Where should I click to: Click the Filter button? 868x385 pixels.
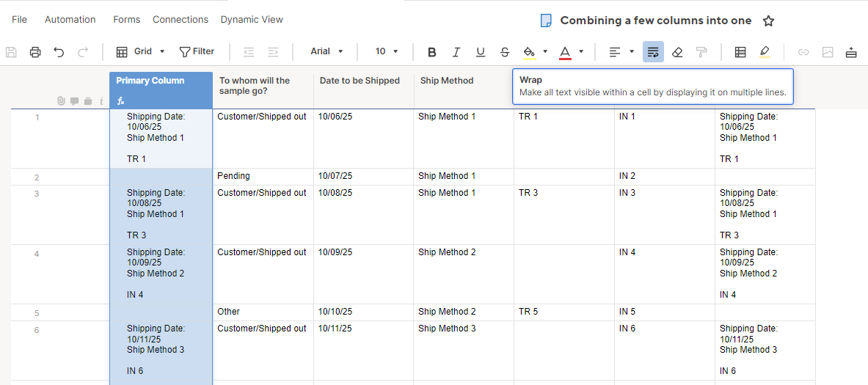197,51
